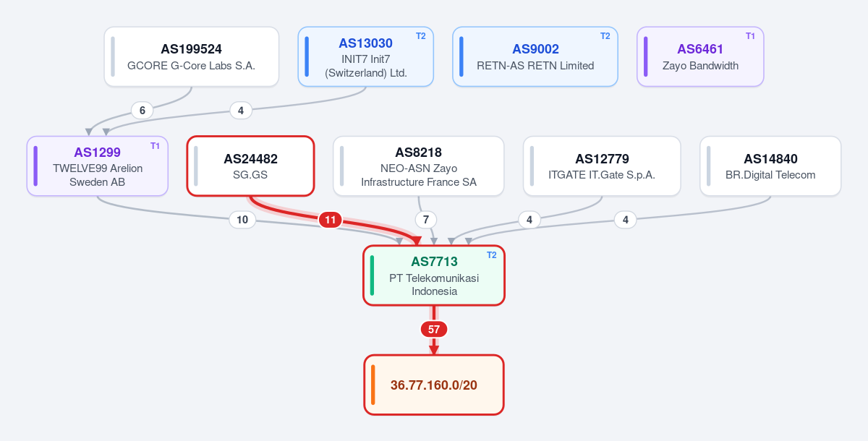Click the edge count badge 10
The image size is (868, 441).
pyautogui.click(x=242, y=220)
